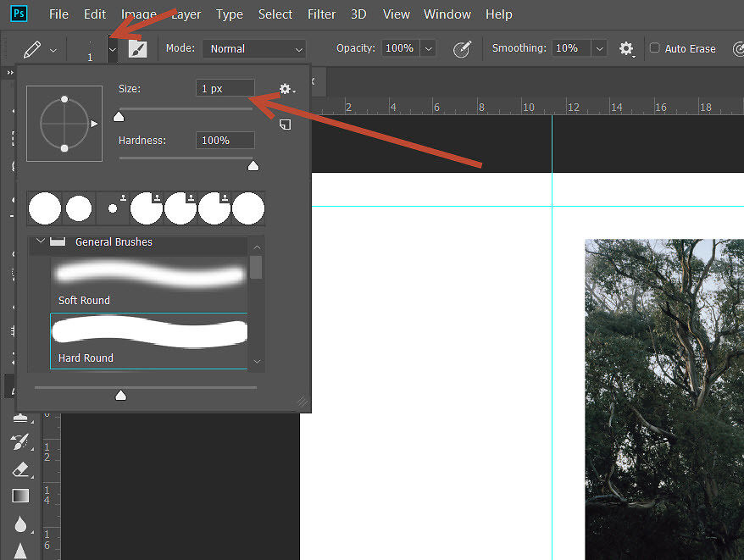
Task: Select the Gradient tool
Action: click(21, 496)
